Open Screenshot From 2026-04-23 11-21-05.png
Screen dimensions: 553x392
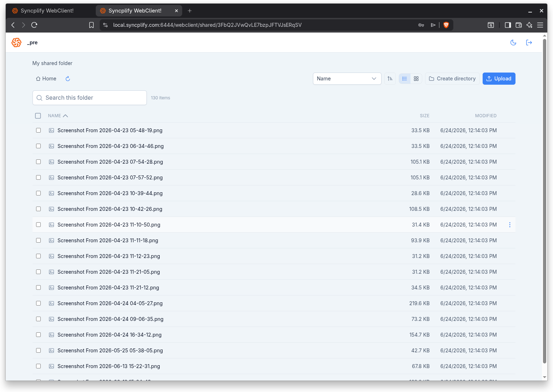pyautogui.click(x=109, y=272)
